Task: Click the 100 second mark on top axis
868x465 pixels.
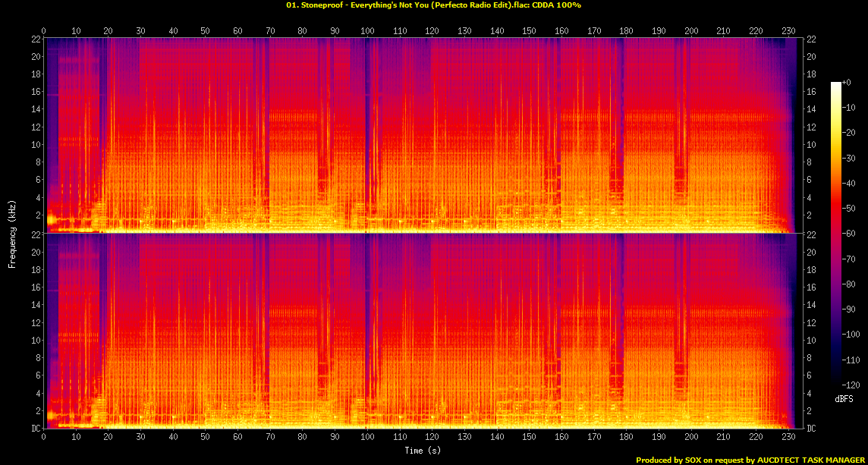Action: (369, 31)
